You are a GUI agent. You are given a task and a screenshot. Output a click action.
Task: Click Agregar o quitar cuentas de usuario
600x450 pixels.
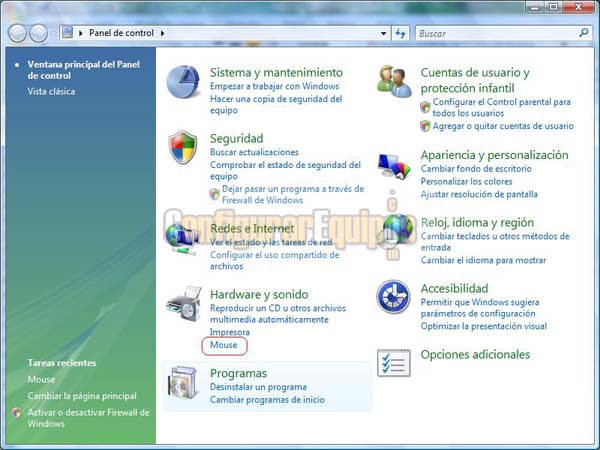coord(503,126)
